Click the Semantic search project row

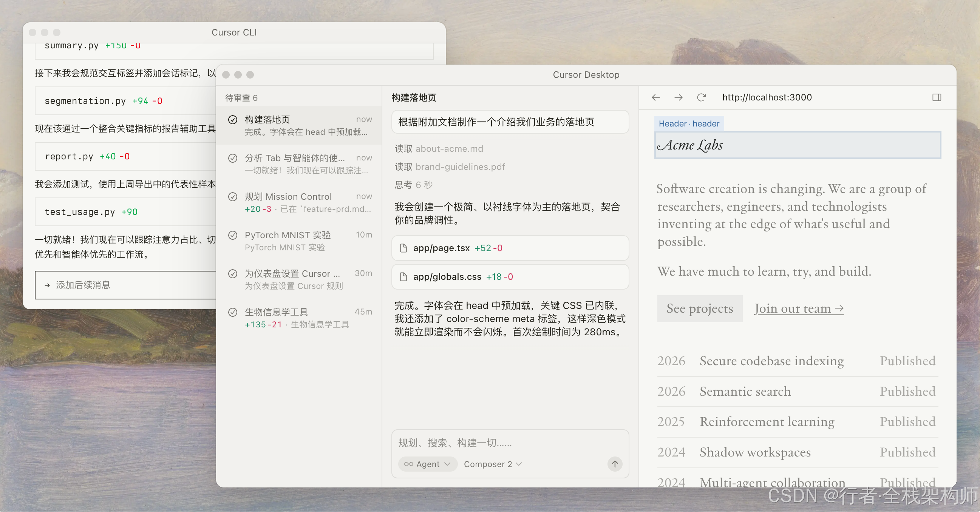(x=798, y=392)
